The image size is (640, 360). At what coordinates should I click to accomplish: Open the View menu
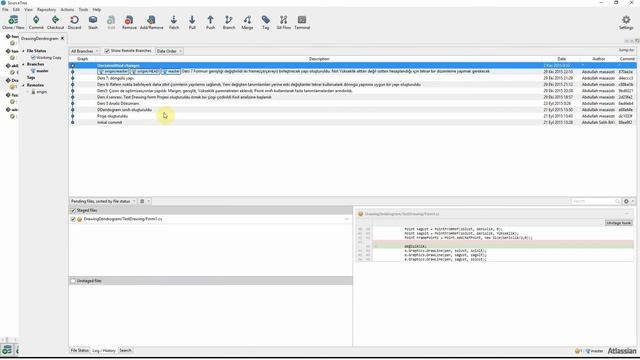pos(29,9)
